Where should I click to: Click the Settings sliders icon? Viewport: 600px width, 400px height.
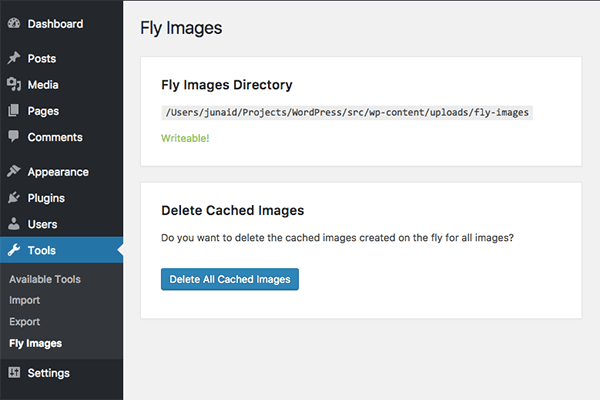14,372
